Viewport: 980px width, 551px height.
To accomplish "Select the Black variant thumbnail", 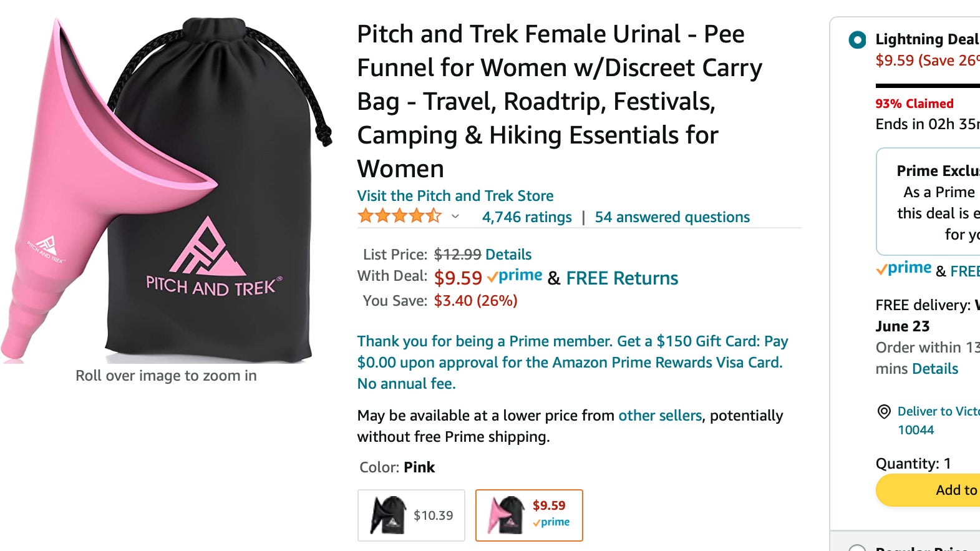I will pyautogui.click(x=410, y=515).
